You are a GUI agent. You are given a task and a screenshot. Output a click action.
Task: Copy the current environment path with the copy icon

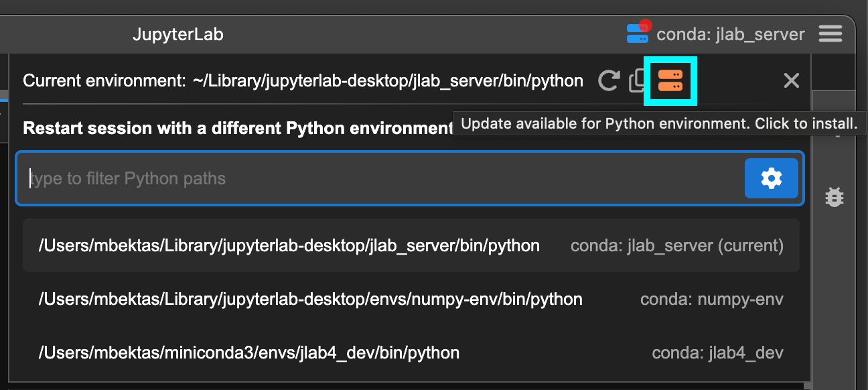(636, 82)
